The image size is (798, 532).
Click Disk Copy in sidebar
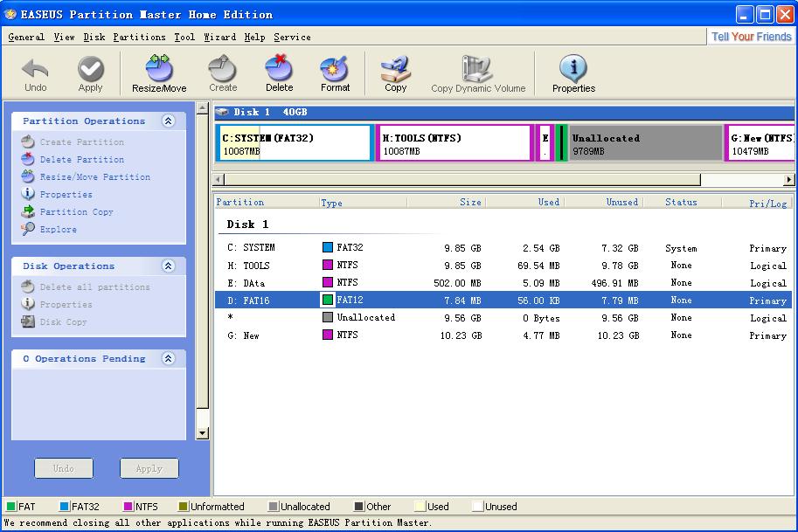(54, 322)
